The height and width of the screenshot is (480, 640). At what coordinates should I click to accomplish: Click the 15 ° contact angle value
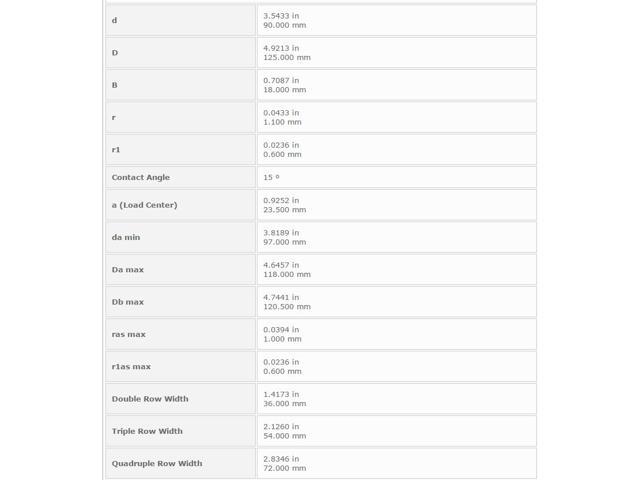271,178
